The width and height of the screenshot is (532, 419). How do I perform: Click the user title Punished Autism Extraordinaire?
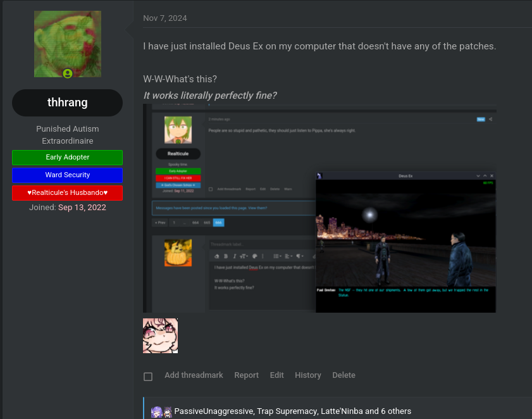coord(68,135)
